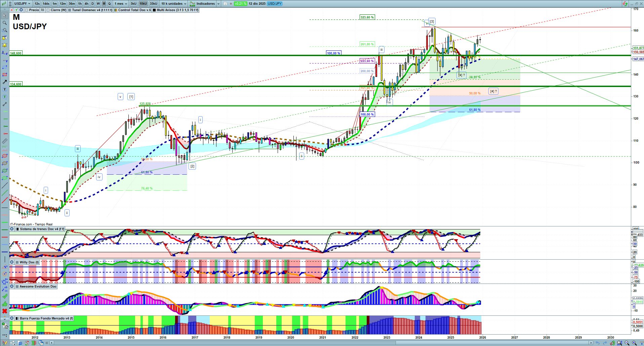
Task: Click the zoom out magnifier icon
Action: pos(627,343)
